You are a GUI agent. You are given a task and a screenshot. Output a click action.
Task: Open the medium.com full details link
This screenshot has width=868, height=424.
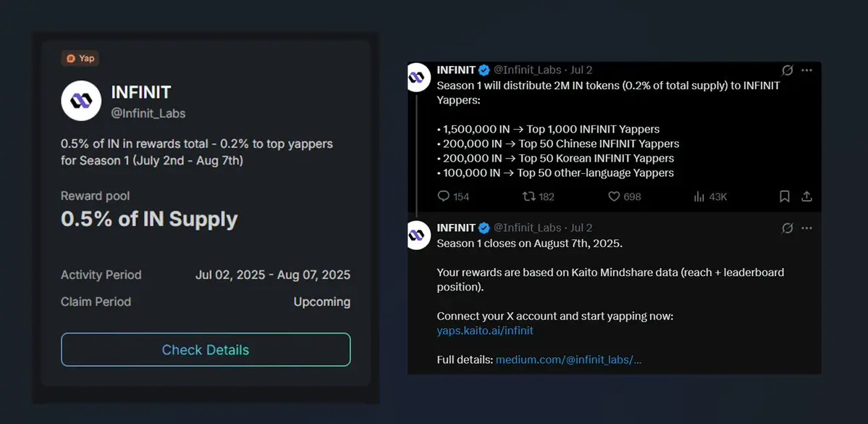[x=568, y=359]
